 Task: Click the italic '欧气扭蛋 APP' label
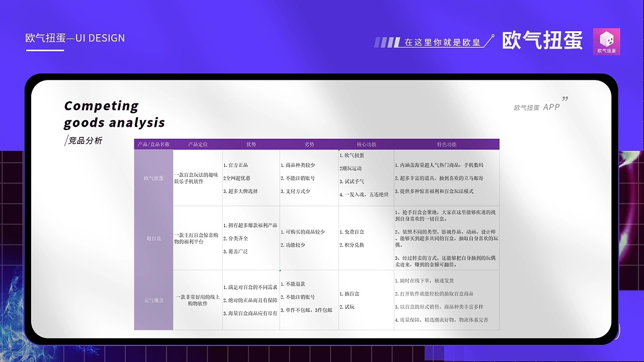pos(537,107)
